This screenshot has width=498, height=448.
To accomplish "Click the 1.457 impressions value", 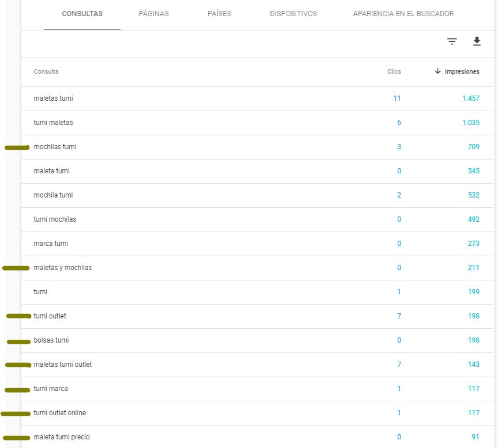I will coord(471,98).
